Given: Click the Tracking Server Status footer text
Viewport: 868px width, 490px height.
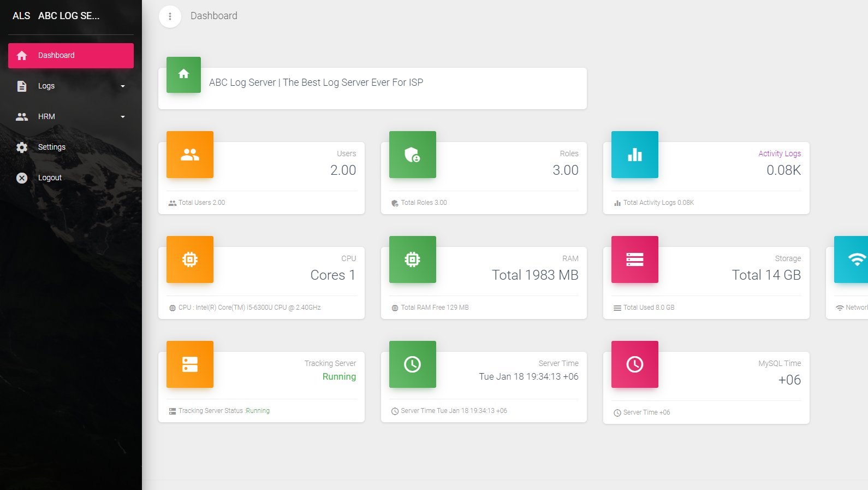Looking at the screenshot, I should click(x=224, y=411).
